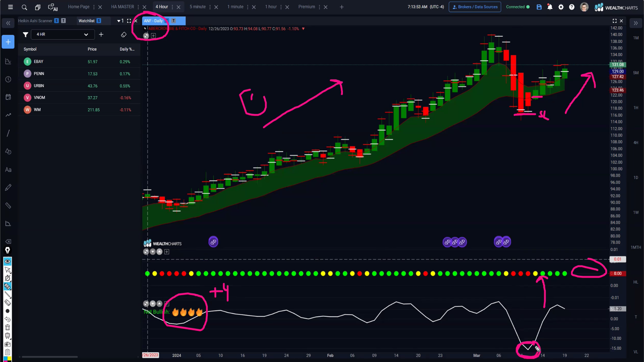Open the symbol search magnifier
The height and width of the screenshot is (362, 644).
click(24, 7)
